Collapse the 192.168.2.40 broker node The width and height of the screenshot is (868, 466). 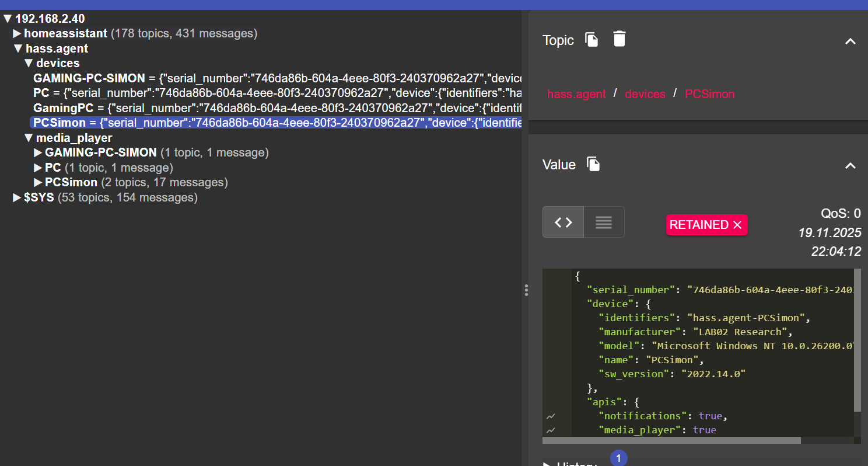coord(8,19)
